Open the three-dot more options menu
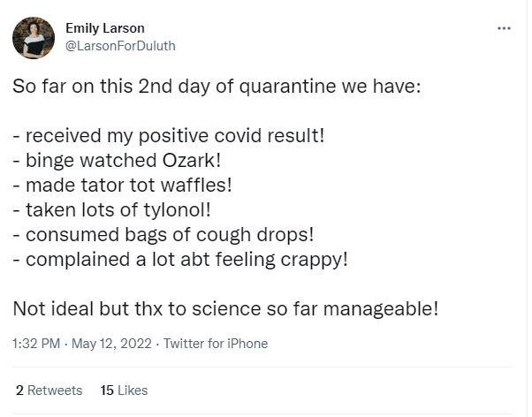The image size is (532, 417). coord(505,28)
